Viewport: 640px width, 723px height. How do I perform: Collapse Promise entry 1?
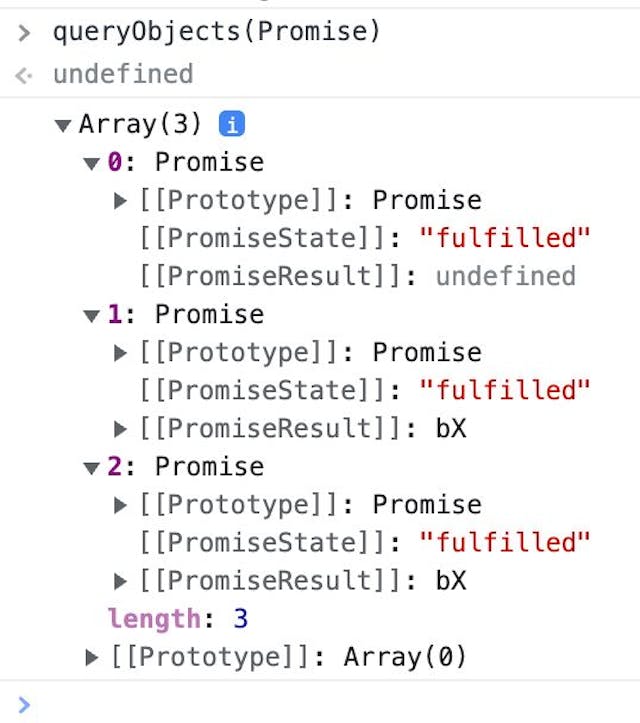click(x=92, y=315)
